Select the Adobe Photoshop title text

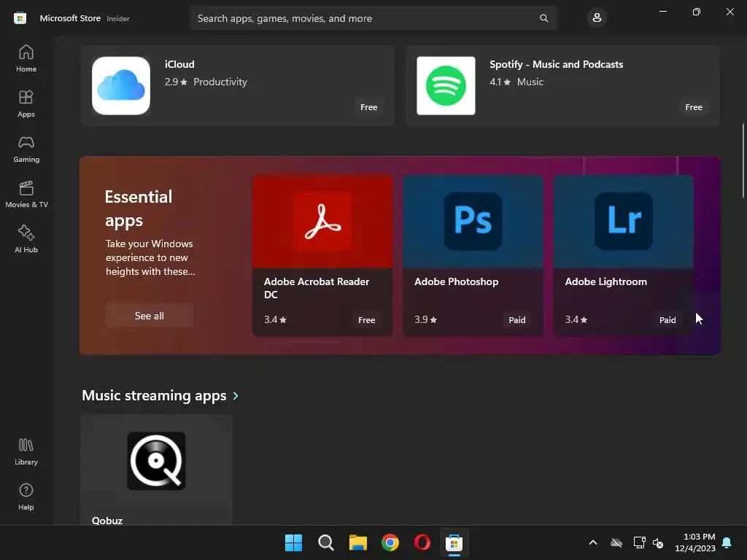click(x=456, y=282)
